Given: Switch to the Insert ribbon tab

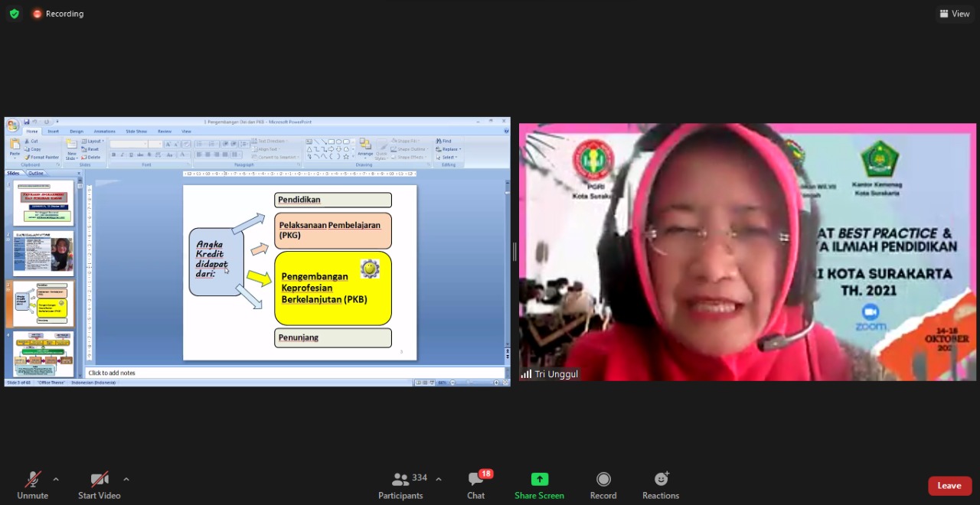Looking at the screenshot, I should pos(53,132).
